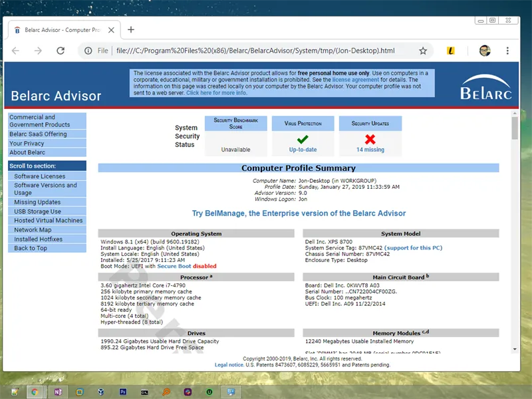Viewport: 532px width, 399px height.
Task: Click the green Virus Protection checkmark
Action: (303, 139)
